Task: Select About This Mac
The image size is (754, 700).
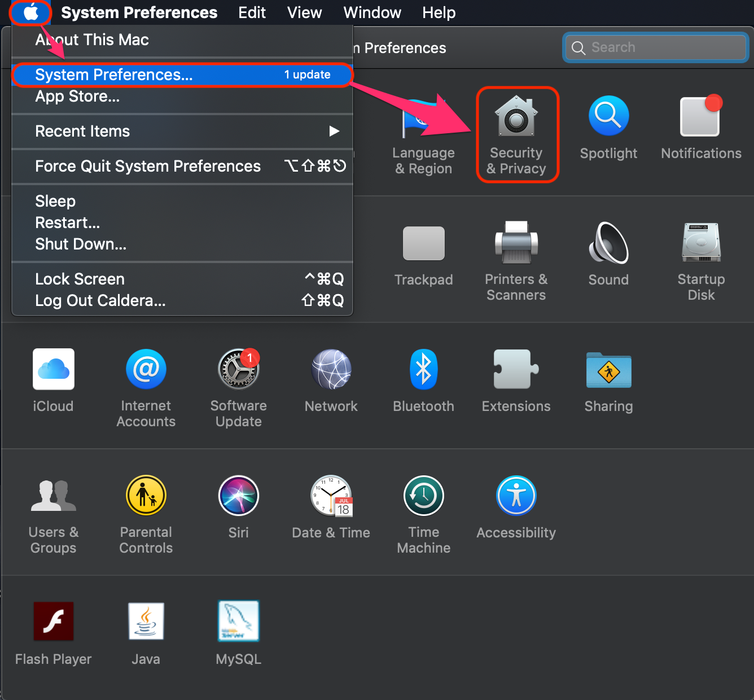Action: click(92, 40)
